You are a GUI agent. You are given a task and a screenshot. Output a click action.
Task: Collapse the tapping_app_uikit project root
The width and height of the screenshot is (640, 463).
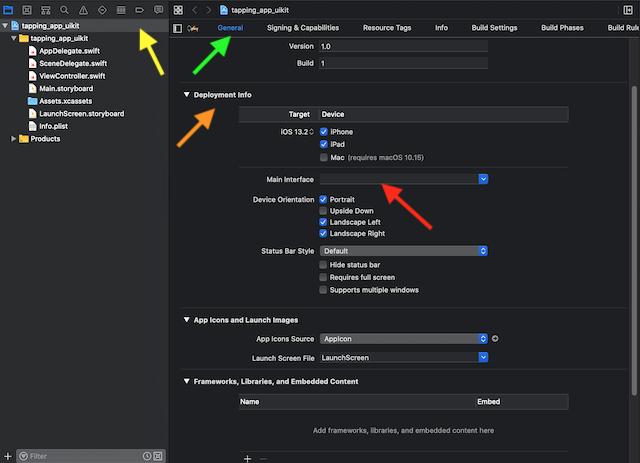[x=5, y=26]
